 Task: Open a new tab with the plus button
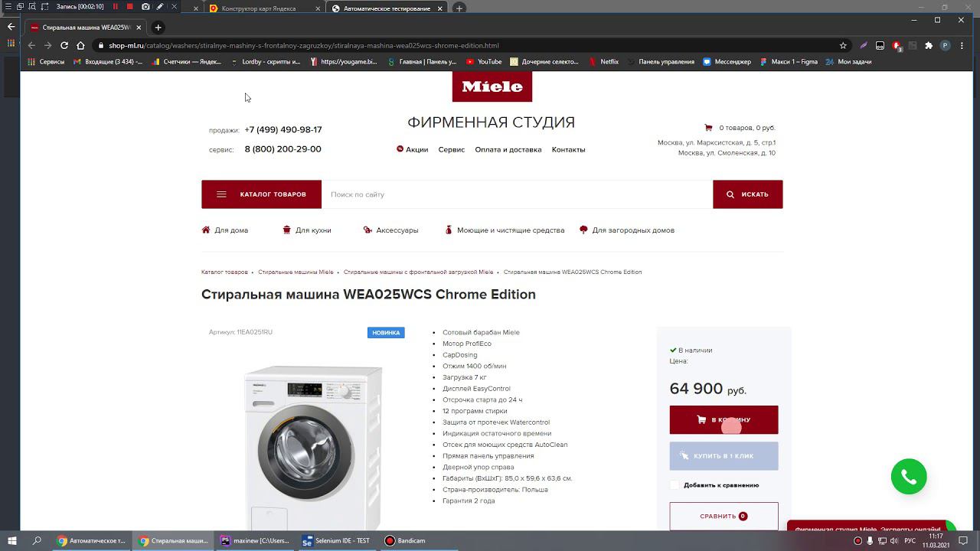[158, 28]
